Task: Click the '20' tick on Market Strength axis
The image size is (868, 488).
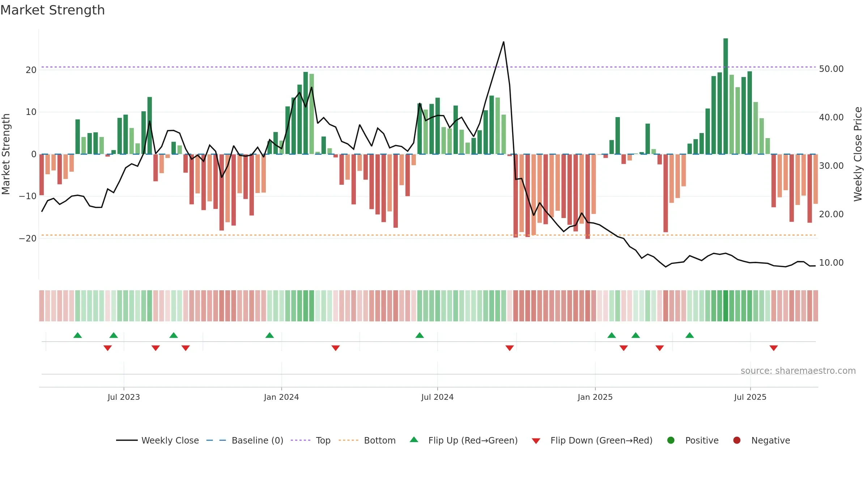Action: 31,70
